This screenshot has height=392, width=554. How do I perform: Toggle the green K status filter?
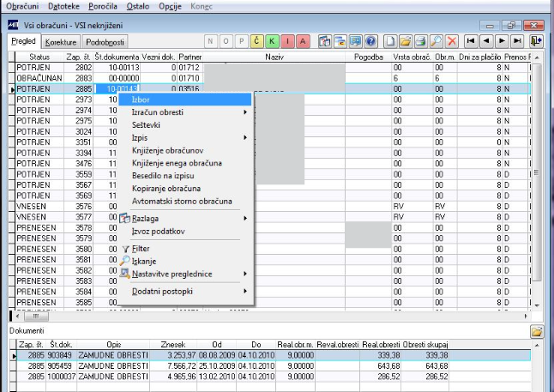click(272, 41)
